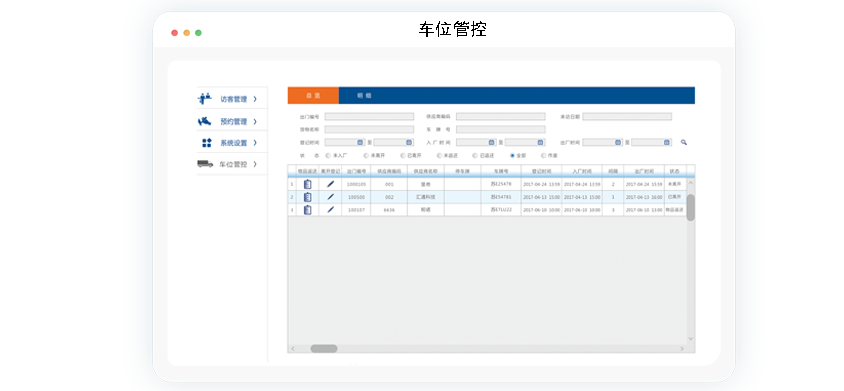The width and height of the screenshot is (844, 391).
Task: Click the magnifier search icon beside 出厂时间
Action: pos(684,142)
